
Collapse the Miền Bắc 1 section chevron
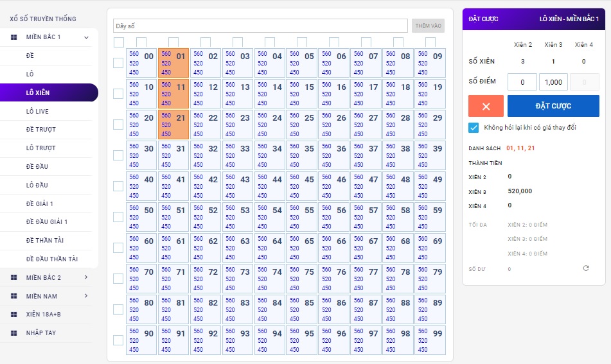pyautogui.click(x=86, y=37)
